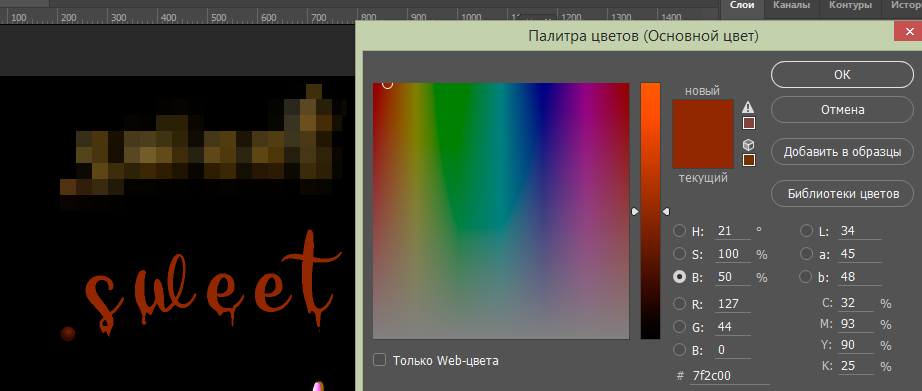Switch to the Каналы tab
This screenshot has height=391, width=922.
791,6
